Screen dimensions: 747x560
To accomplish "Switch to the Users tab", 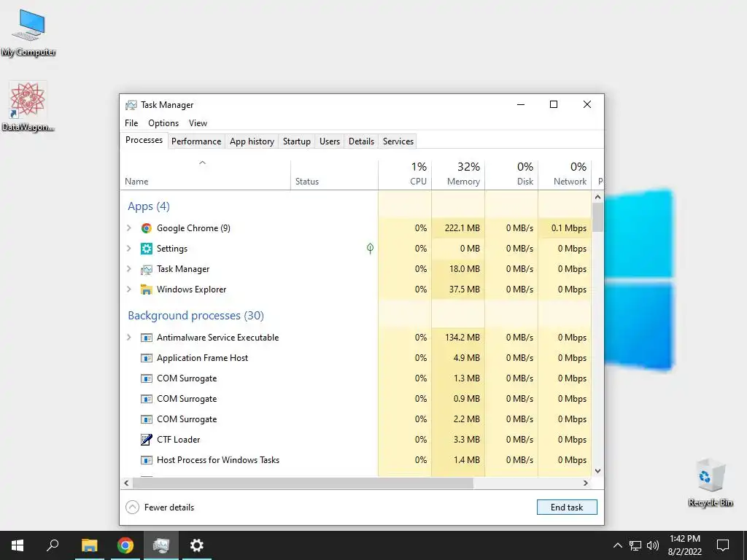I will pyautogui.click(x=330, y=141).
